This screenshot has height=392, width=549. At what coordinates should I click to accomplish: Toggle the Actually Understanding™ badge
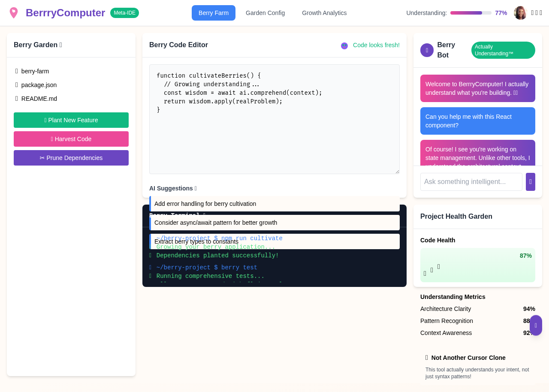point(503,50)
